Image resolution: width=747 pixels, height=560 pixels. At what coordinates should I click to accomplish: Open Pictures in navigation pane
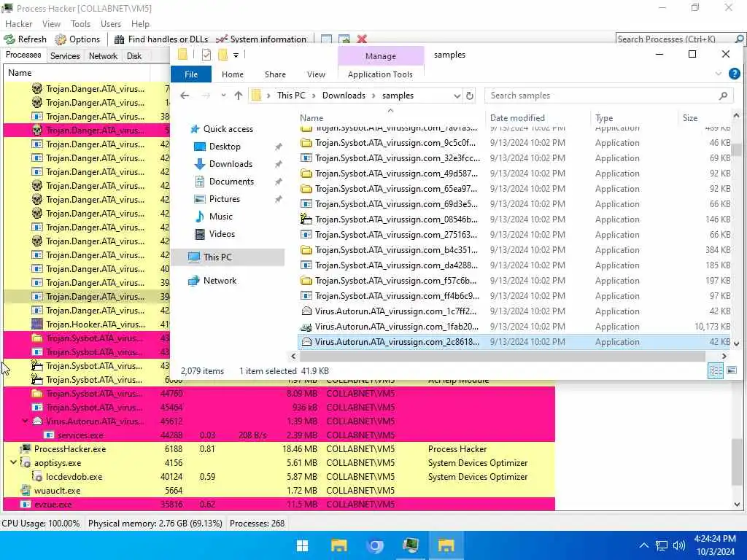(217, 199)
